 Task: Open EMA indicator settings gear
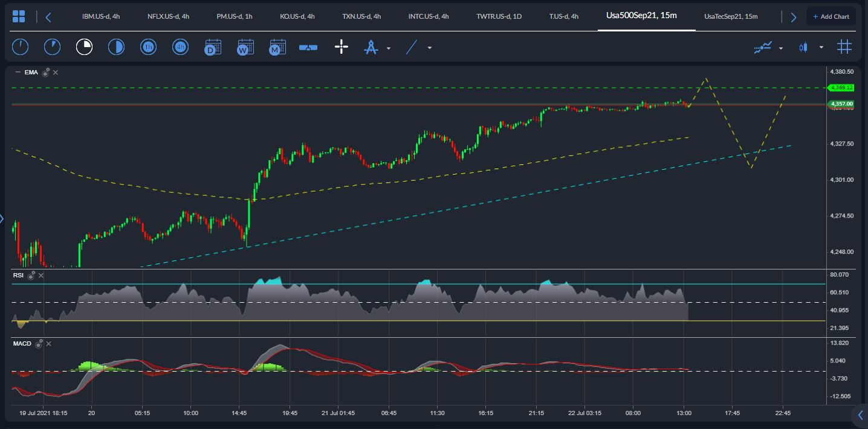click(45, 73)
